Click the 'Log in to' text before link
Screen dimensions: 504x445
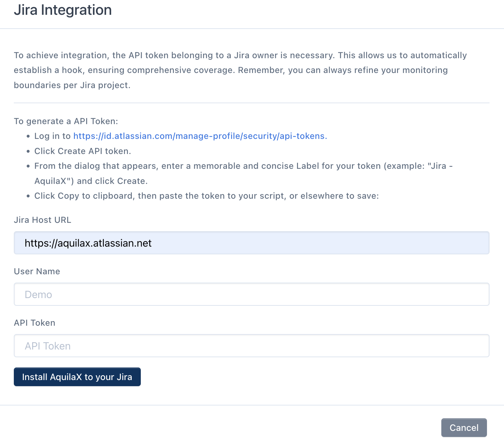coord(52,136)
